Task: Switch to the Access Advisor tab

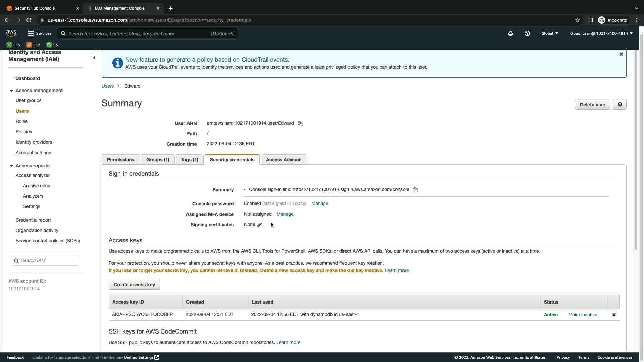Action: (x=283, y=160)
